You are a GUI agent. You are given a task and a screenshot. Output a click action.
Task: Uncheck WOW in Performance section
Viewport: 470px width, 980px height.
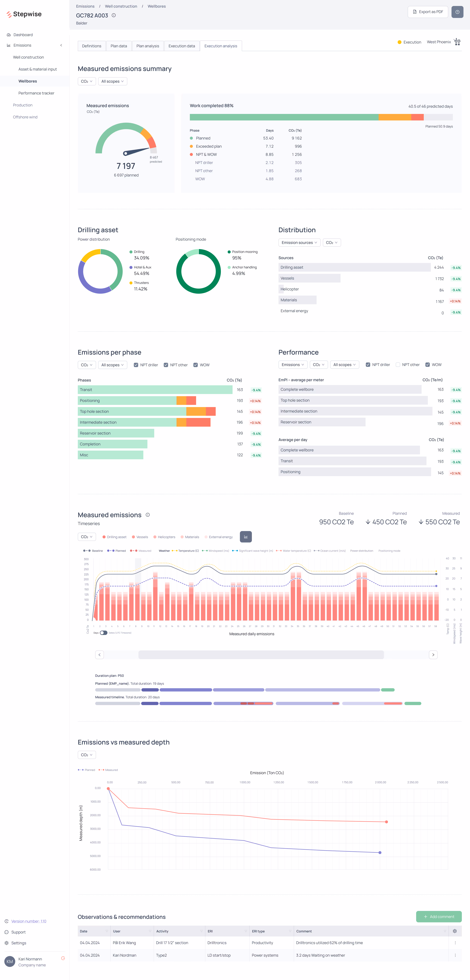coord(428,365)
